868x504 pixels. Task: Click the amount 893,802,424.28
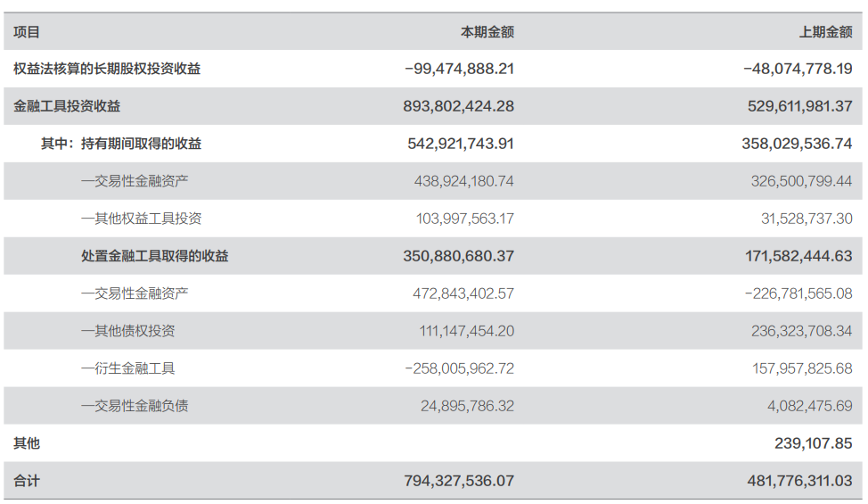(459, 106)
